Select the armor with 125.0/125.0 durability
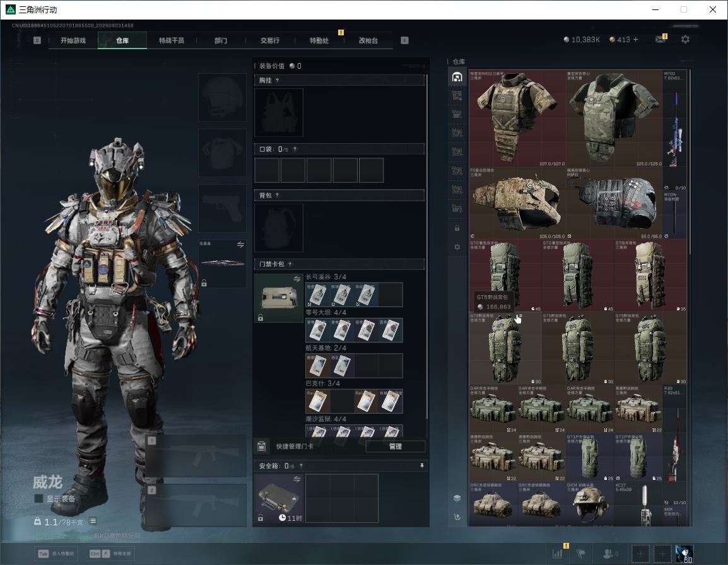 pyautogui.click(x=614, y=119)
